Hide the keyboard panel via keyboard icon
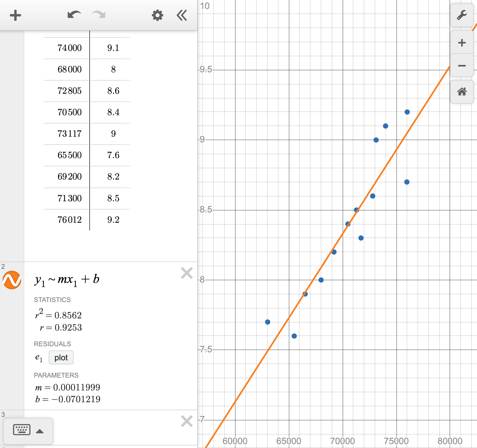Image resolution: width=477 pixels, height=448 pixels. (x=21, y=430)
